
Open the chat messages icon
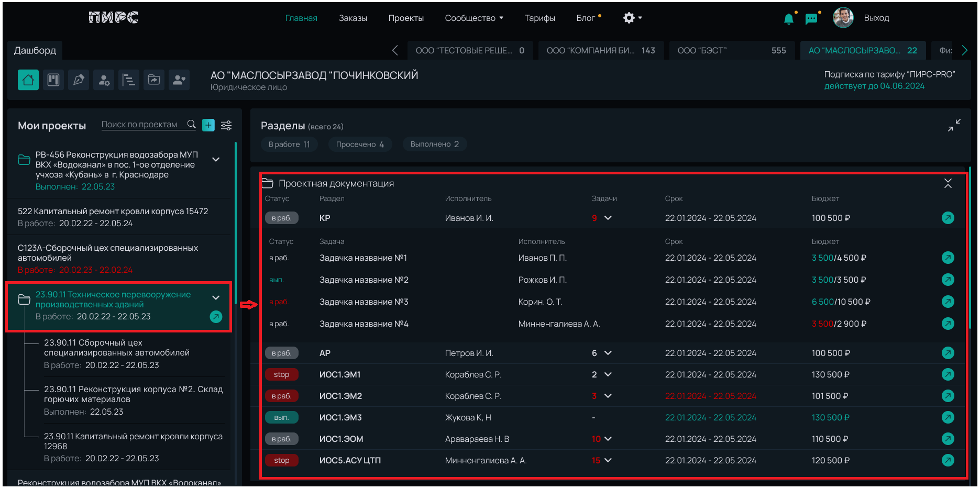tap(811, 19)
